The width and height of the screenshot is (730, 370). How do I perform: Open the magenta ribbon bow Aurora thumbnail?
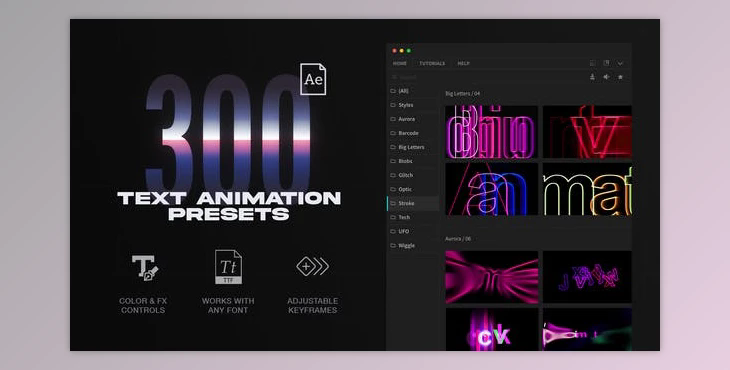[x=492, y=277]
